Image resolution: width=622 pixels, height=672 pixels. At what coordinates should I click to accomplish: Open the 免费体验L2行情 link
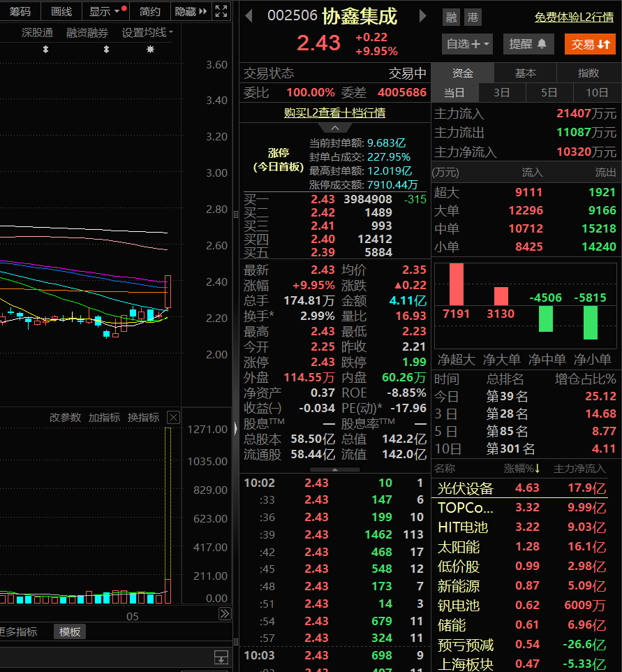pos(574,17)
